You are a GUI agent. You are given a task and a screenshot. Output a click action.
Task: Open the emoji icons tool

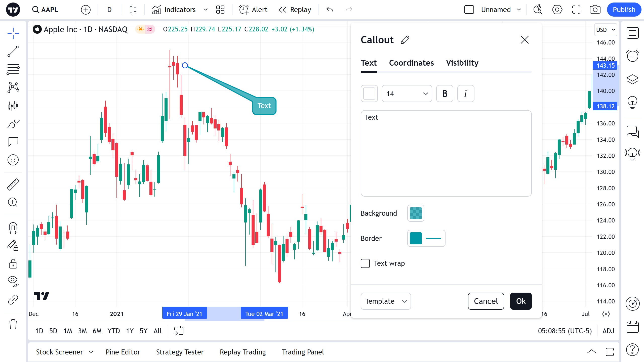click(13, 160)
